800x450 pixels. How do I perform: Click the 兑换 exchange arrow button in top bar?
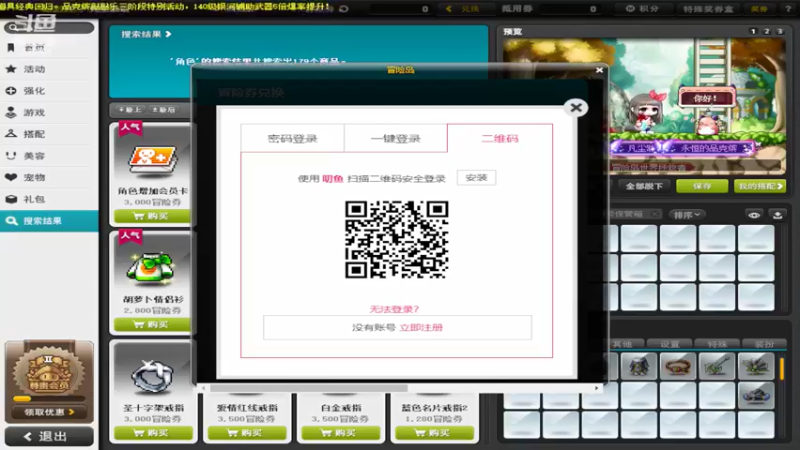[x=464, y=9]
